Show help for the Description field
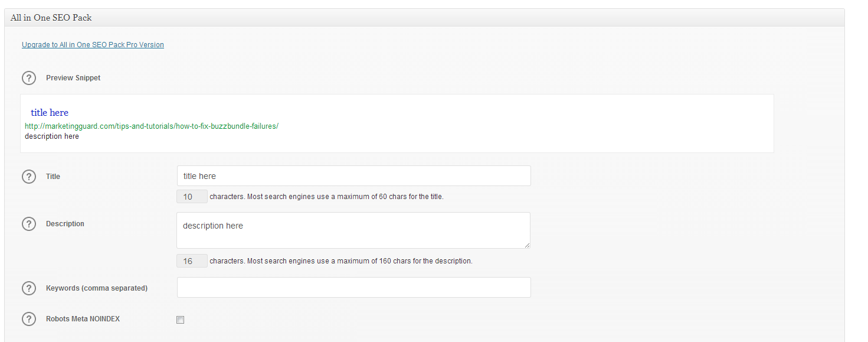 click(29, 224)
